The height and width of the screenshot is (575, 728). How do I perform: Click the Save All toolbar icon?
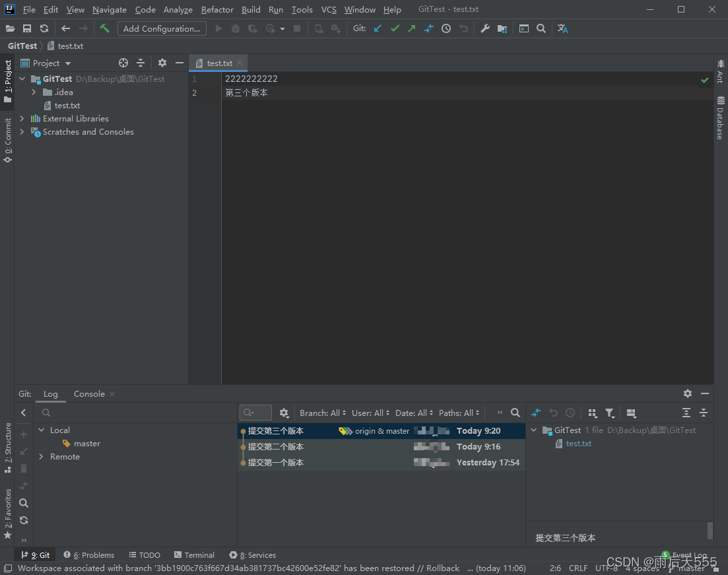tap(27, 29)
